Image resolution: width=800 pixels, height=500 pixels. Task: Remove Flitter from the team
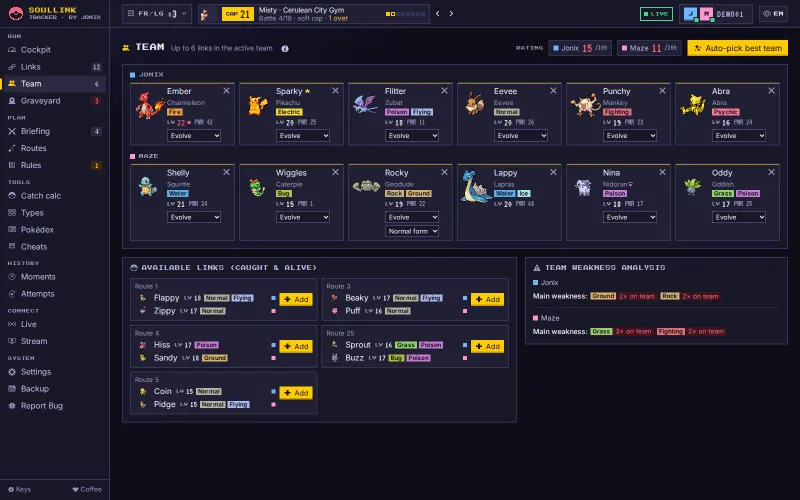click(x=444, y=91)
